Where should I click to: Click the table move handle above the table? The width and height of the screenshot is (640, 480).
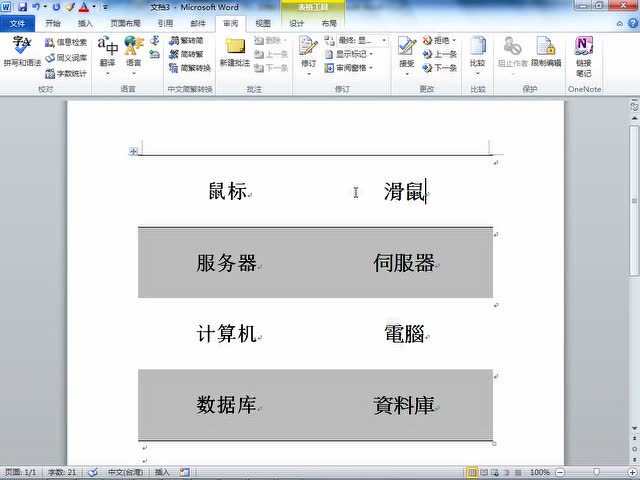[x=133, y=151]
